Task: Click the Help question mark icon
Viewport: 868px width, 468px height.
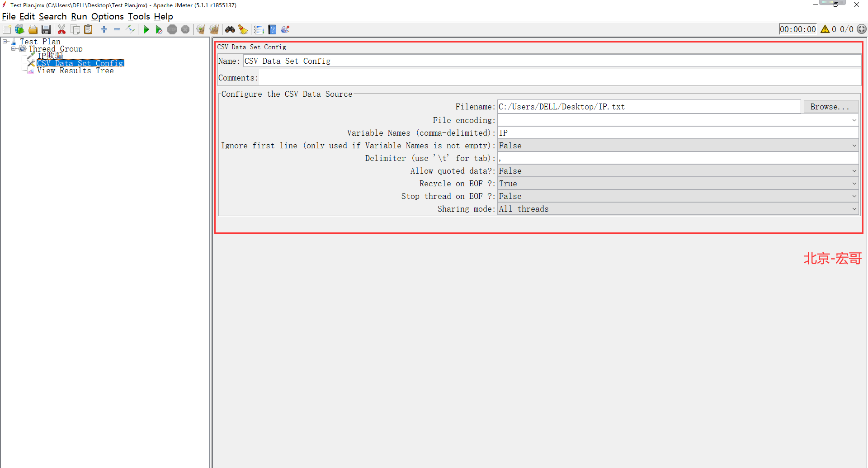Action: (272, 29)
